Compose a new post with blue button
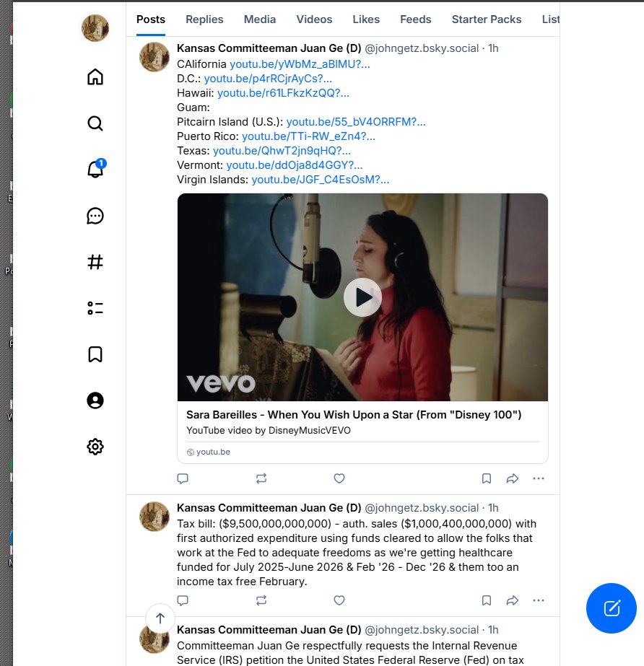 point(612,608)
